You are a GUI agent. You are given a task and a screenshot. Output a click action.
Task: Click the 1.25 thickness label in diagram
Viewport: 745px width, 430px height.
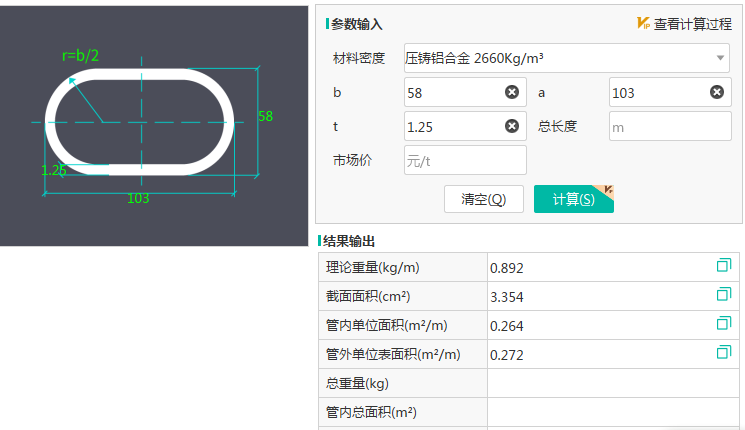click(54, 170)
